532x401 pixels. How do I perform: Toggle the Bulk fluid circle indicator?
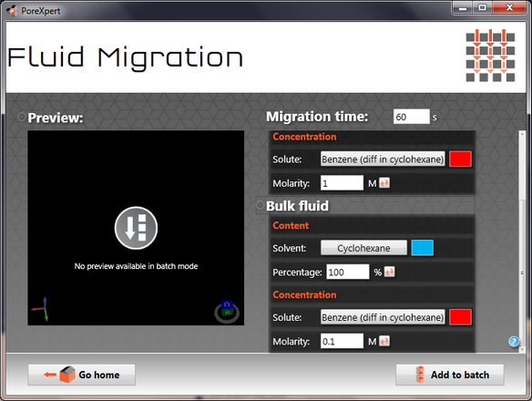pyautogui.click(x=260, y=205)
